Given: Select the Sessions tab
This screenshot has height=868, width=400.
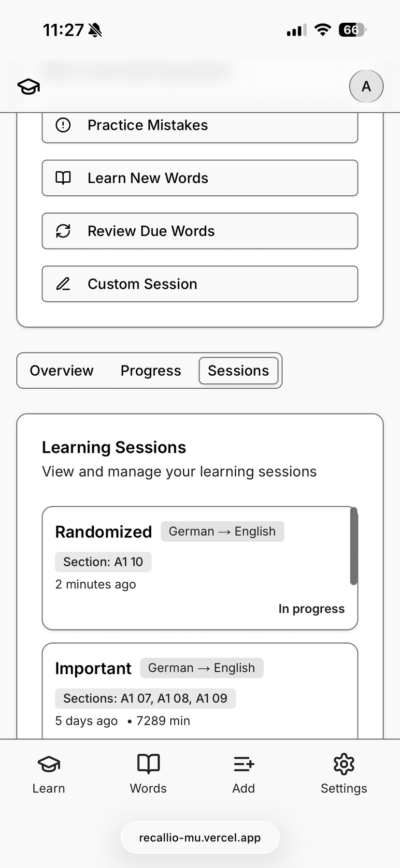Looking at the screenshot, I should [x=238, y=370].
